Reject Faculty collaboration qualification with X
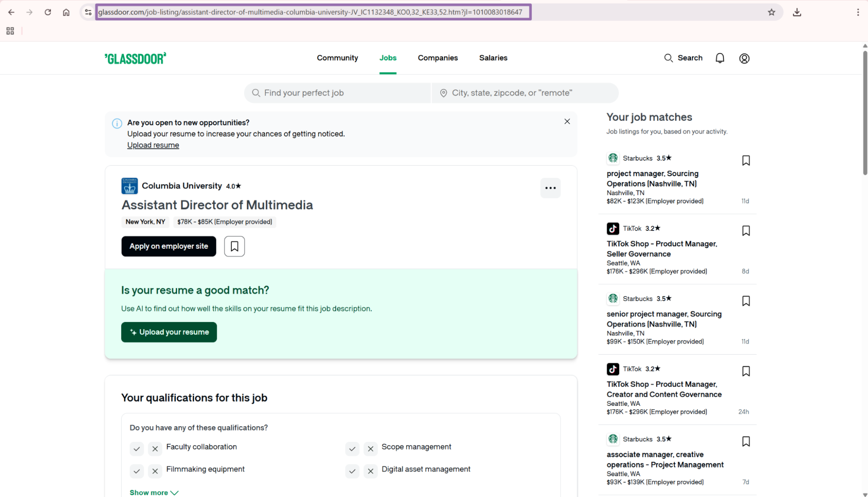 click(155, 449)
